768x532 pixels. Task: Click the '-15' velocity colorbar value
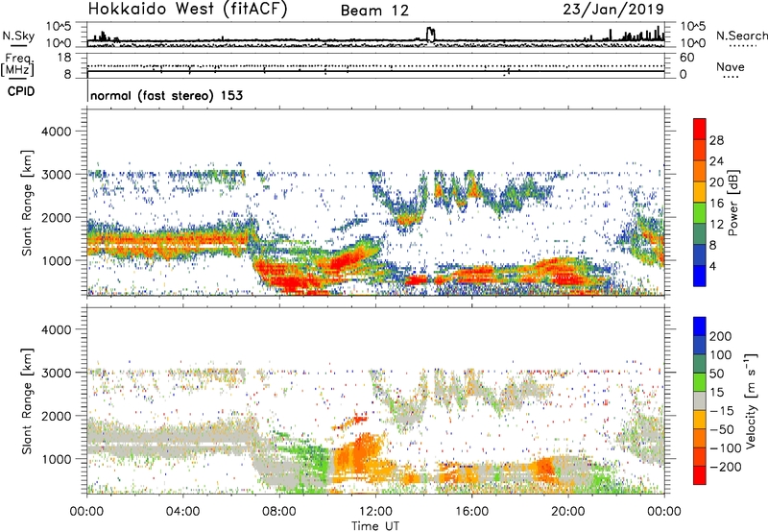pos(721,410)
